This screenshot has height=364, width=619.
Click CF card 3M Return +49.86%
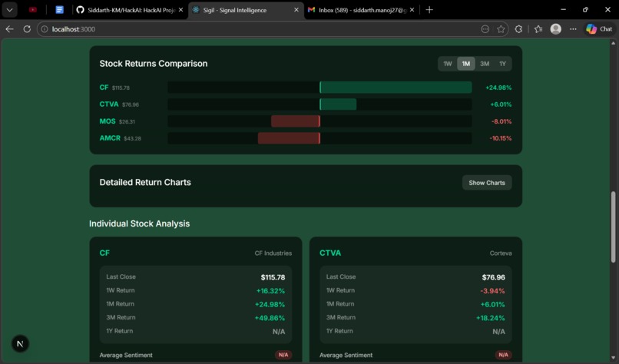[x=270, y=318]
